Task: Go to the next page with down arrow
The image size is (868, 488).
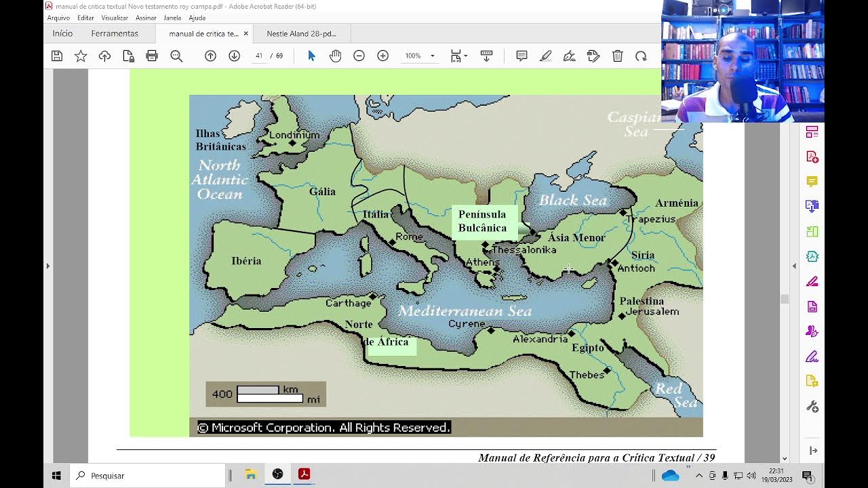Action: [x=234, y=56]
